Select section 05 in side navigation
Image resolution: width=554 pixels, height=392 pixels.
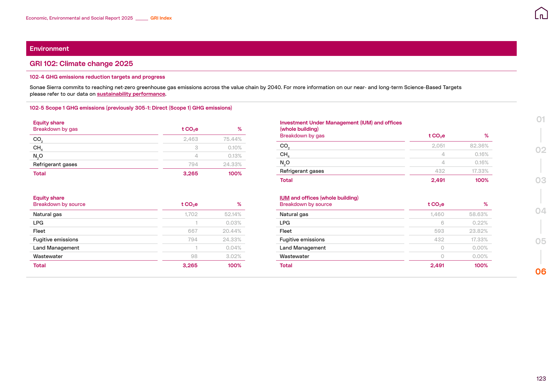[x=541, y=241]
